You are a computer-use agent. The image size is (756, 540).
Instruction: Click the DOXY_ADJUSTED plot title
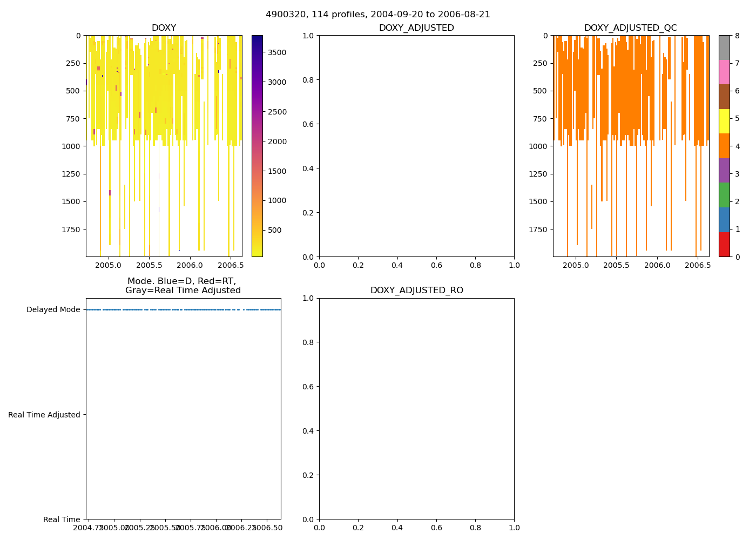pyautogui.click(x=416, y=28)
